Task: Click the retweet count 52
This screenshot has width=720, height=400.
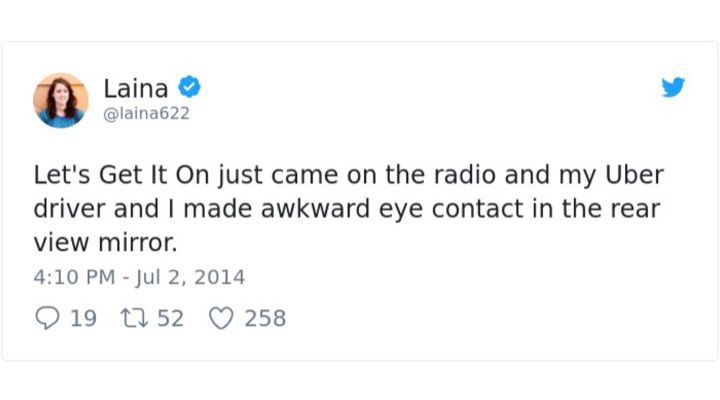Action: pyautogui.click(x=170, y=318)
